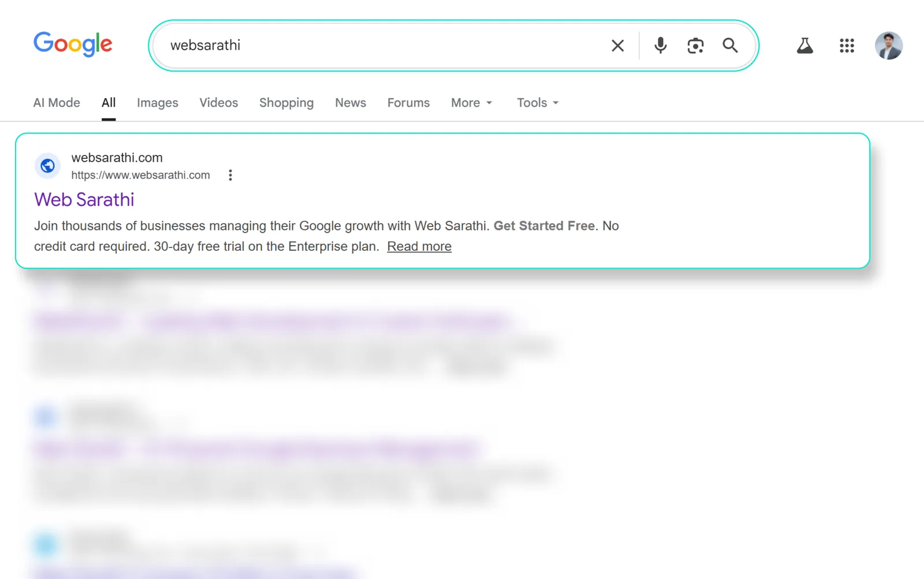Click the Read more link
Viewport: 924px width, 579px height.
pyautogui.click(x=419, y=247)
